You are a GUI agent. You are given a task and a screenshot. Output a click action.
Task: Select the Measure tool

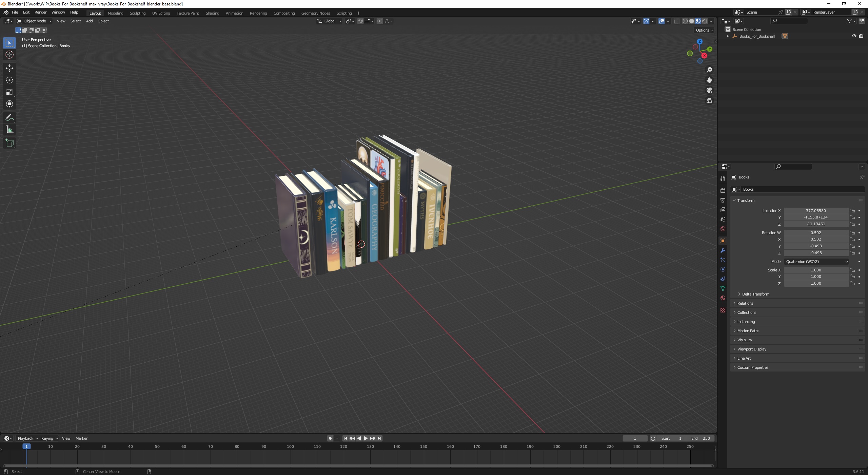tap(9, 130)
